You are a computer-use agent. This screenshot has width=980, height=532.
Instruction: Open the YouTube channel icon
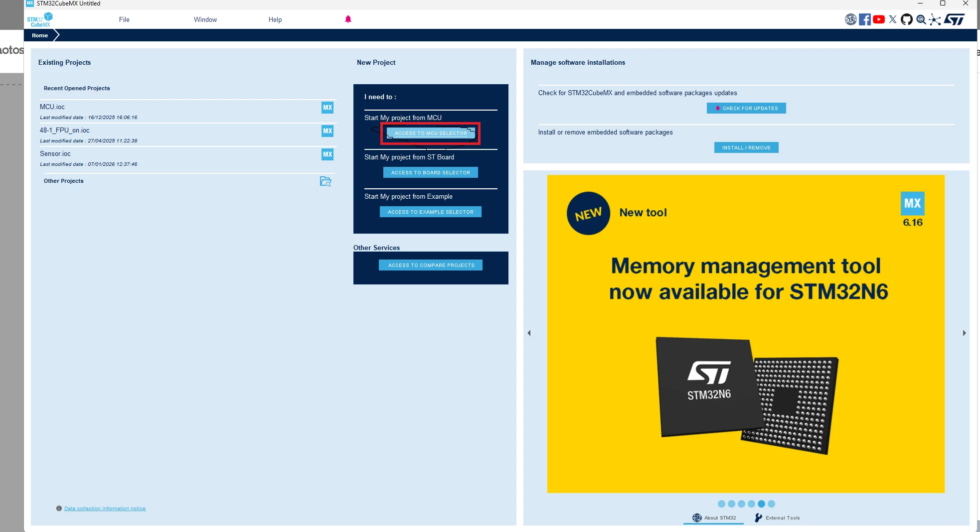[x=879, y=19]
